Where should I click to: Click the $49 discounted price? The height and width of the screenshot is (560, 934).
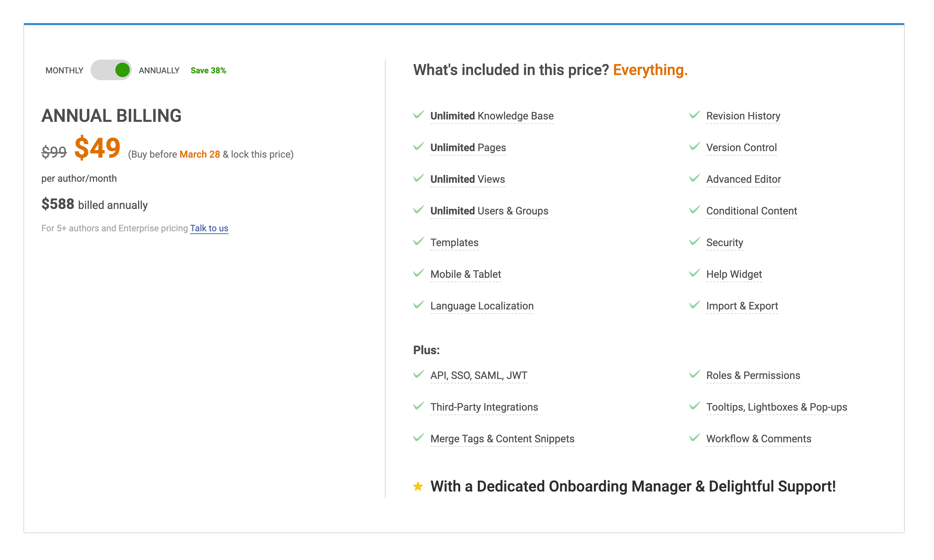tap(97, 148)
